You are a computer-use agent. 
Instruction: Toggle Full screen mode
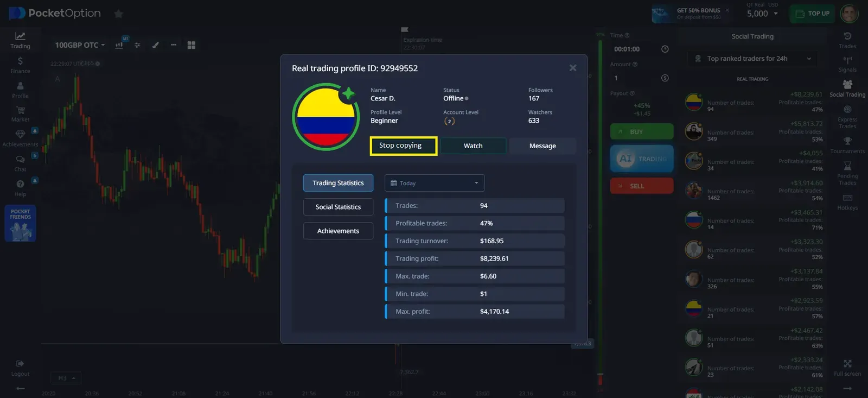(x=847, y=367)
